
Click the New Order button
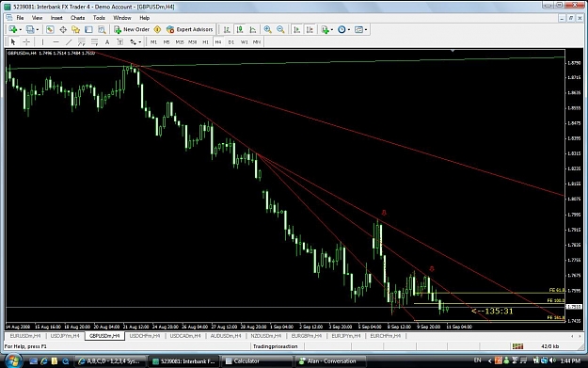132,29
